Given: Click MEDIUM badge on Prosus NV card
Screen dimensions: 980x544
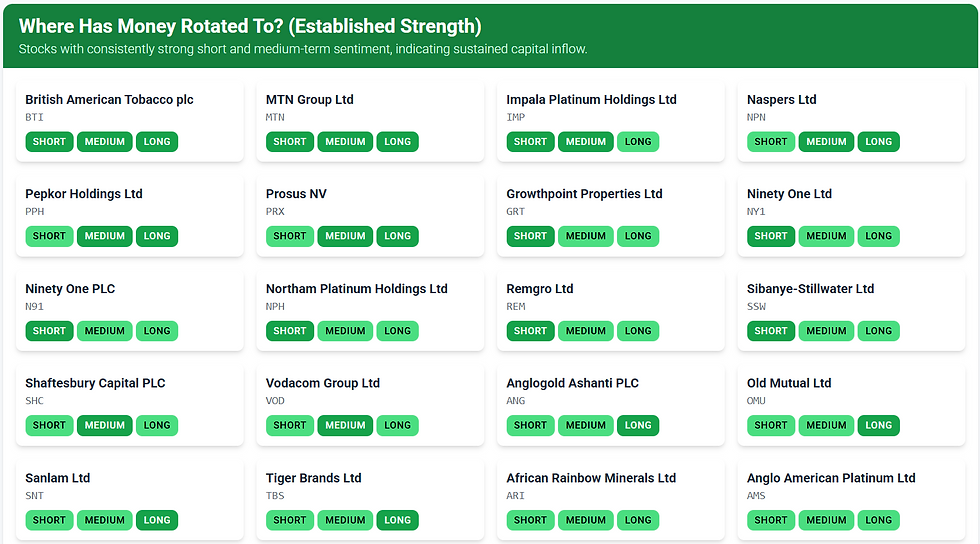Looking at the screenshot, I should tap(345, 236).
